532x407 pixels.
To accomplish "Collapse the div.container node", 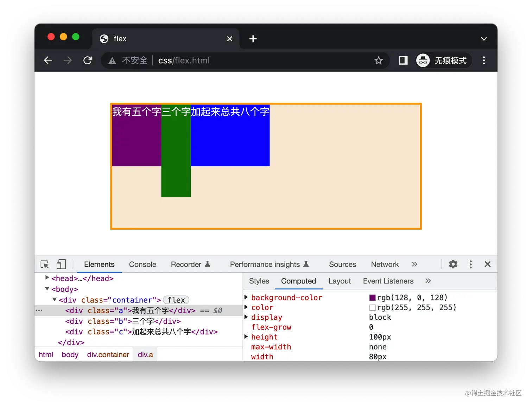I will pos(55,300).
